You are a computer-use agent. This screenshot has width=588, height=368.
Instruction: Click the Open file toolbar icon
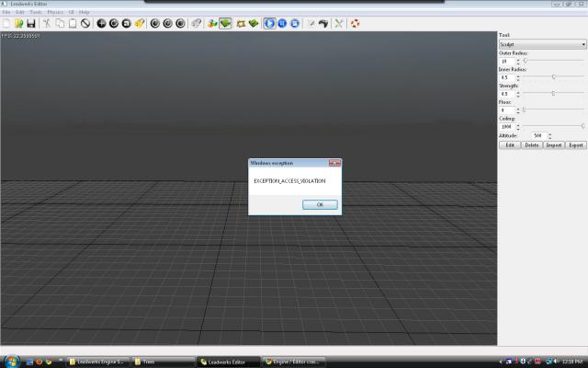coord(18,23)
